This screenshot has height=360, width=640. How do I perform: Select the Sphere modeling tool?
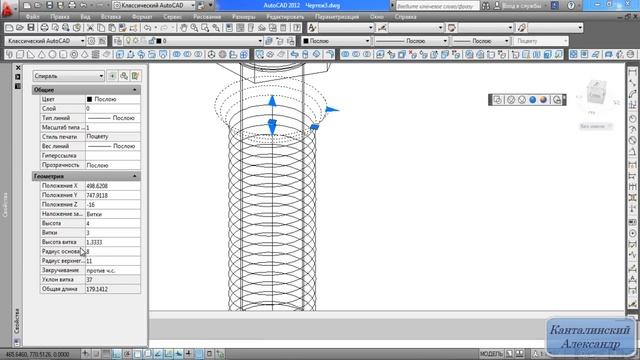point(52,54)
